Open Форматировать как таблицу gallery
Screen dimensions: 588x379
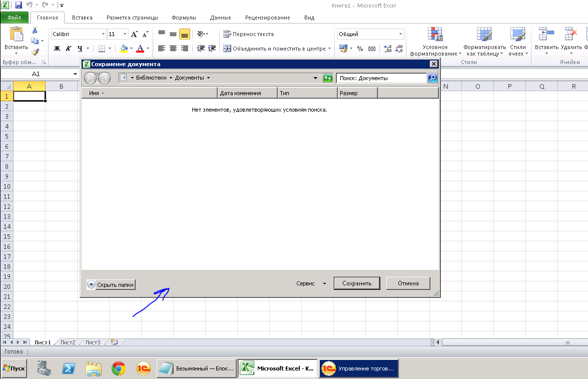point(484,42)
